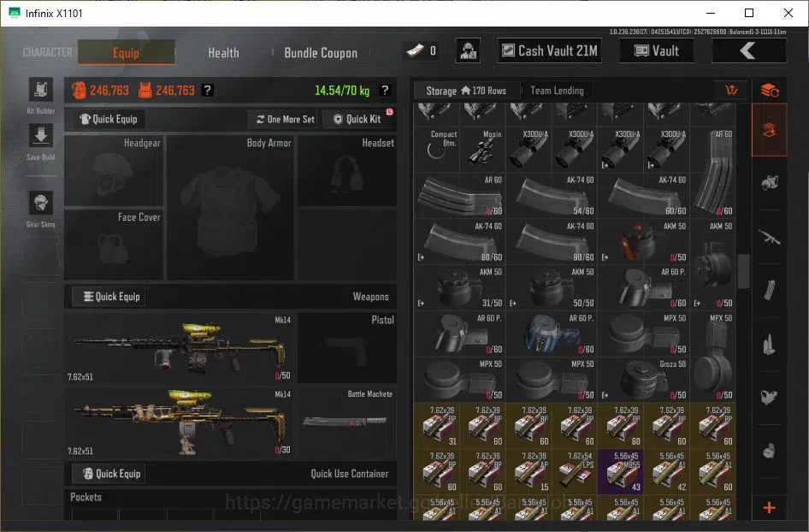Open the Vault button
Image resolution: width=809 pixels, height=532 pixels.
coord(656,51)
